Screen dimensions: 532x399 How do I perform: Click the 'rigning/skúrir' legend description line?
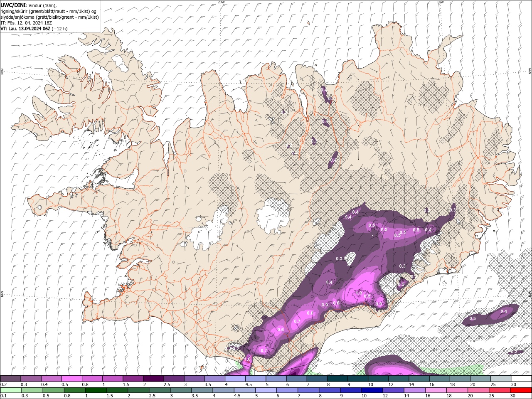tap(48, 11)
